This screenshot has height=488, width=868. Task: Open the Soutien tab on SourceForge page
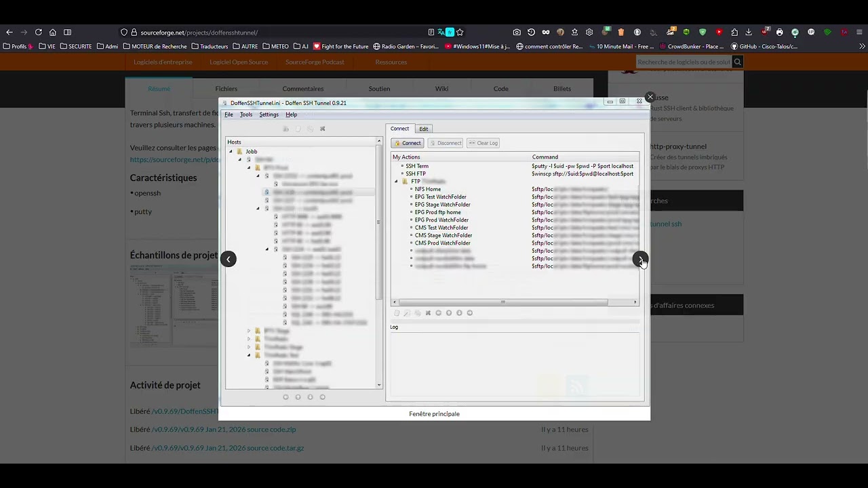[x=379, y=89]
